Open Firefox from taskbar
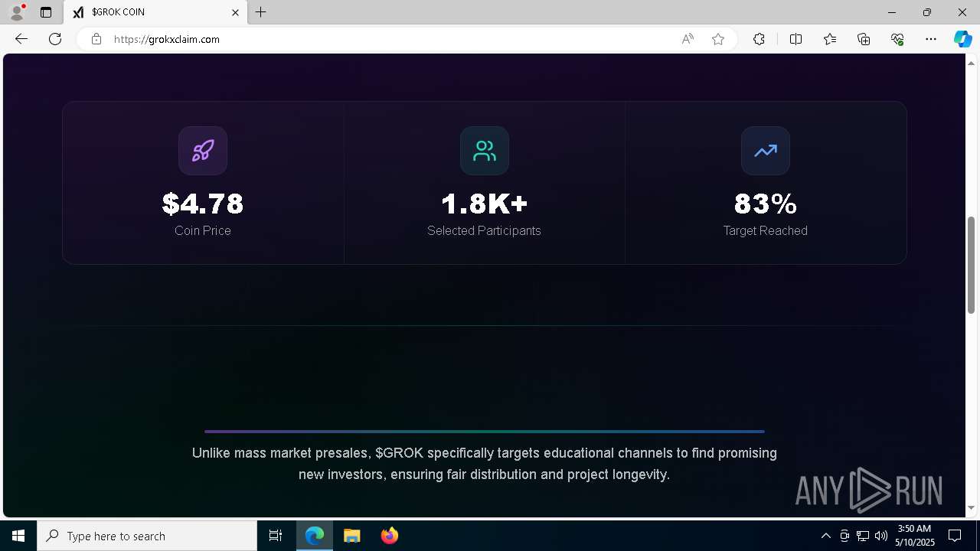This screenshot has width=980, height=551. click(390, 536)
